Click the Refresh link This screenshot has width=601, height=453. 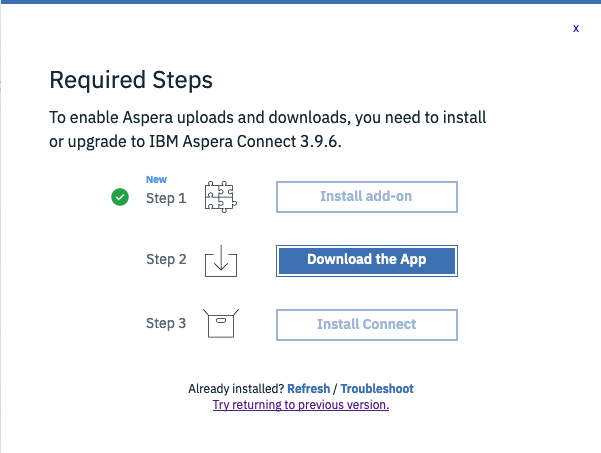[x=309, y=388]
